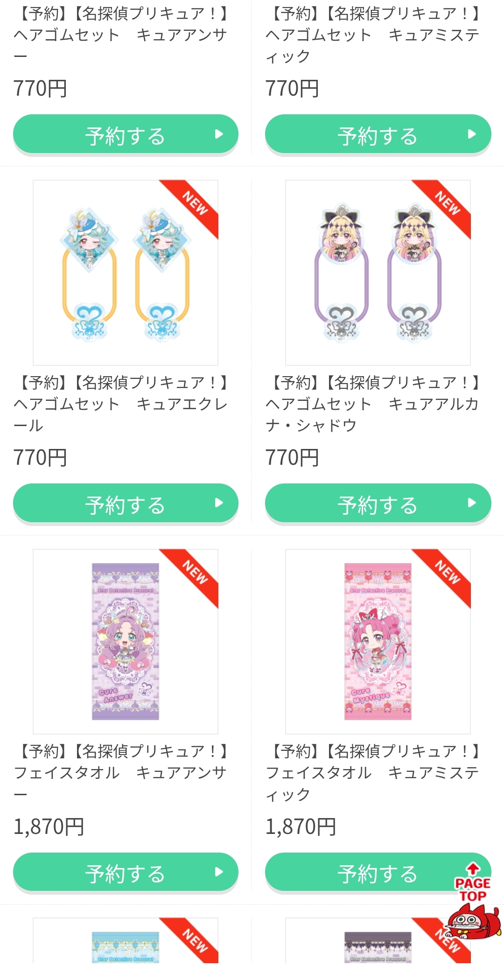Reserve the Cure Arcana Shadow hair tie set
The image size is (504, 980).
pos(378,503)
